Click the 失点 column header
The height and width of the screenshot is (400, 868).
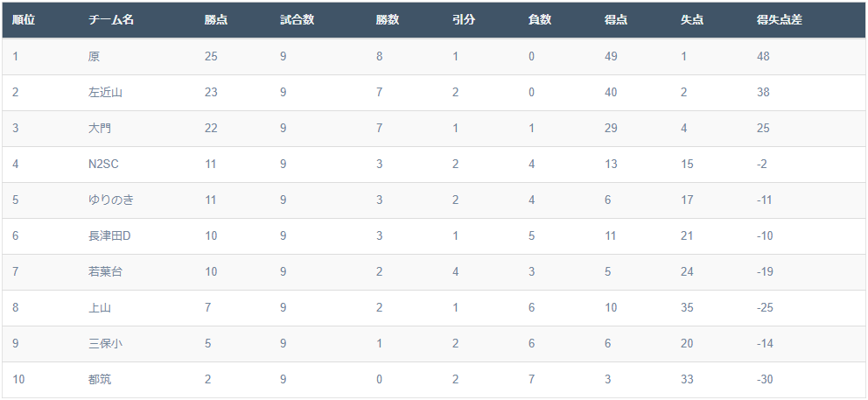[692, 20]
